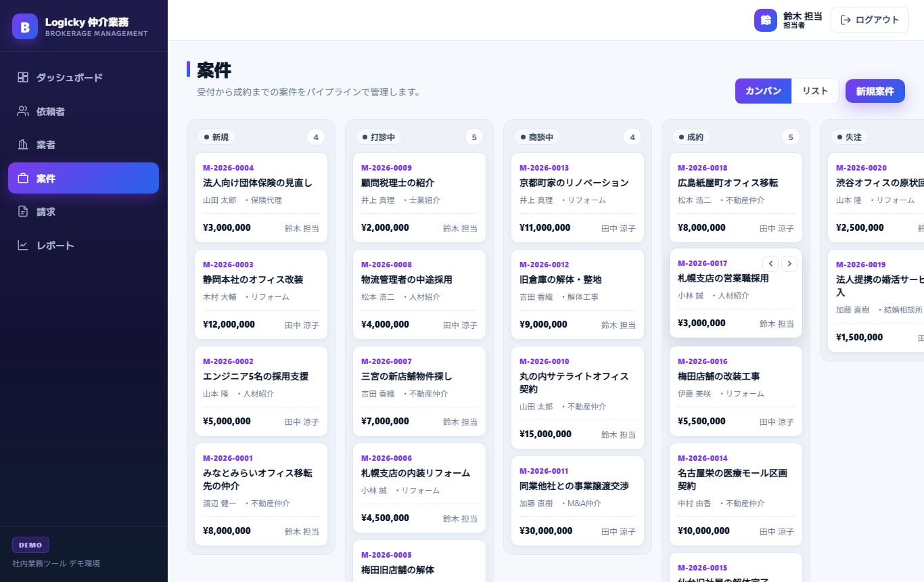
Task: Click the 商談中 column header badge
Action: (537, 137)
